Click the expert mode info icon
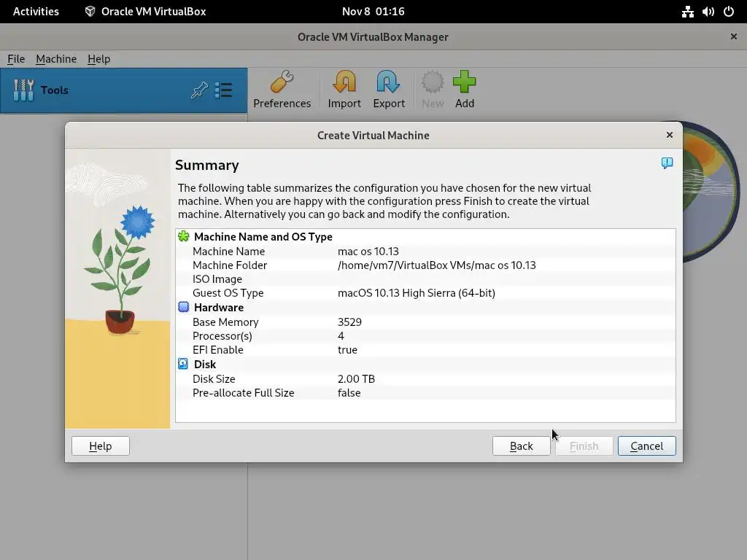 (x=667, y=163)
